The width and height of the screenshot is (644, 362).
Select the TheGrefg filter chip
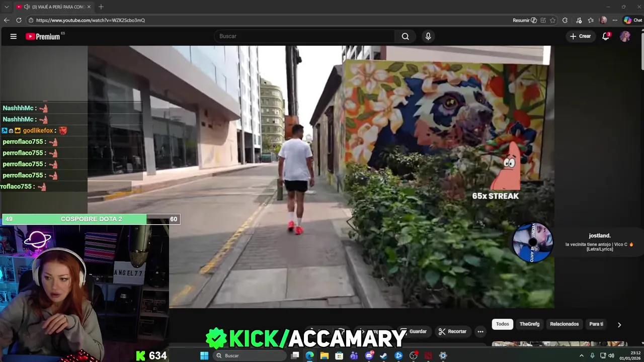[529, 324]
